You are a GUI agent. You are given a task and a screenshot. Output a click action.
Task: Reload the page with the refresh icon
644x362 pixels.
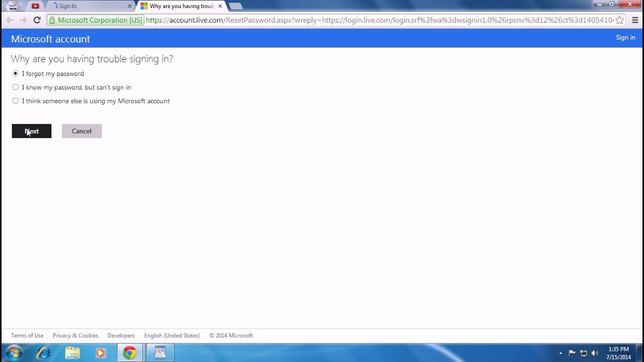tap(37, 20)
